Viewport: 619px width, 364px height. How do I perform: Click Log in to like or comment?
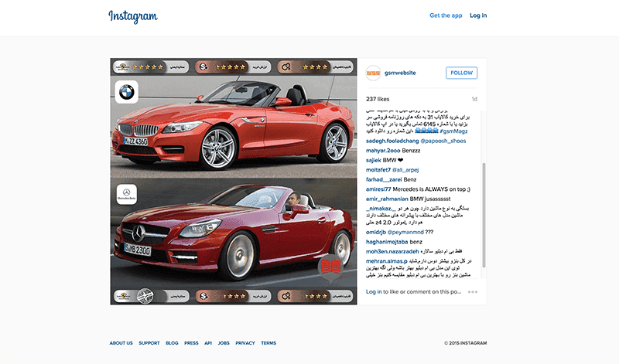point(374,292)
